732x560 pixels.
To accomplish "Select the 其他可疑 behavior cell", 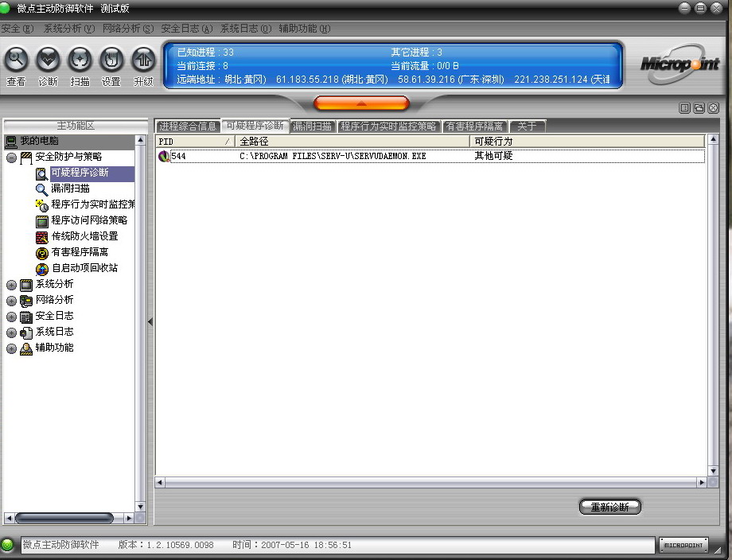I will click(493, 156).
